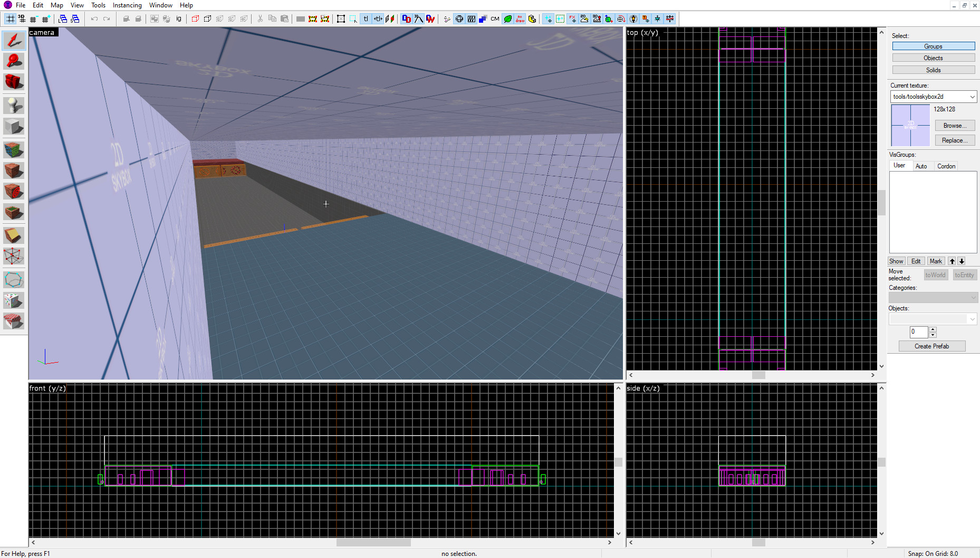Click the skybox2d texture preview thumbnail
This screenshot has width=980, height=558.
[x=910, y=125]
